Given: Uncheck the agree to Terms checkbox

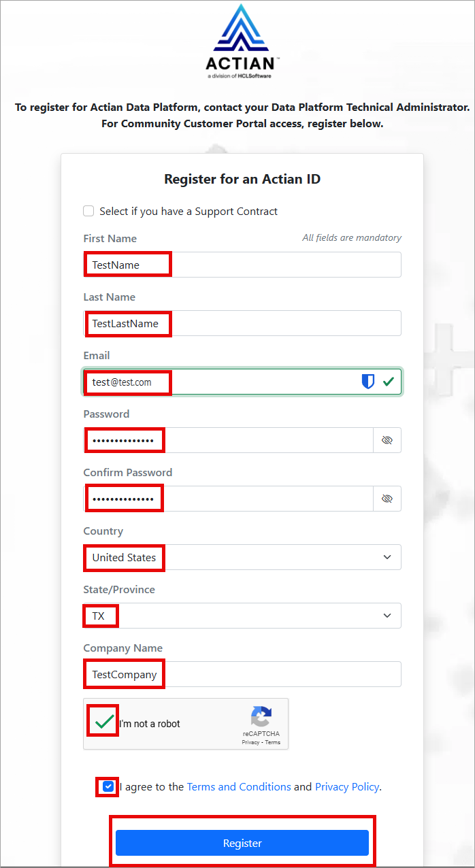Looking at the screenshot, I should 108,786.
